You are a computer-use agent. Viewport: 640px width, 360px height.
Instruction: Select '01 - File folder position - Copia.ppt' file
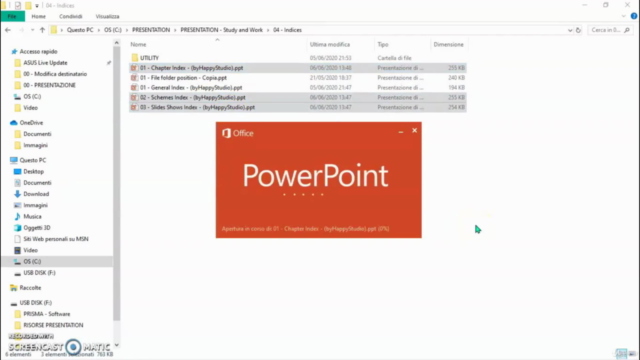pyautogui.click(x=298, y=78)
